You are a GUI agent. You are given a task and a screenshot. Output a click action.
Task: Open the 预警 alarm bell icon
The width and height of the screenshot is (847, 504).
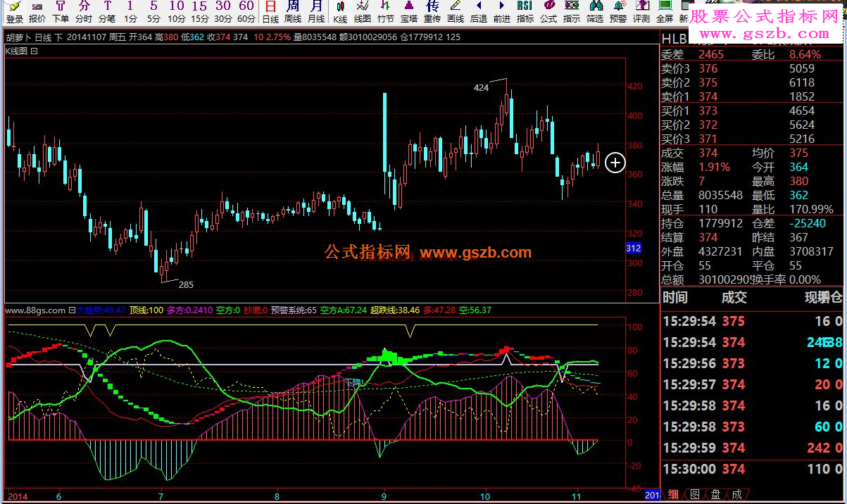(618, 12)
